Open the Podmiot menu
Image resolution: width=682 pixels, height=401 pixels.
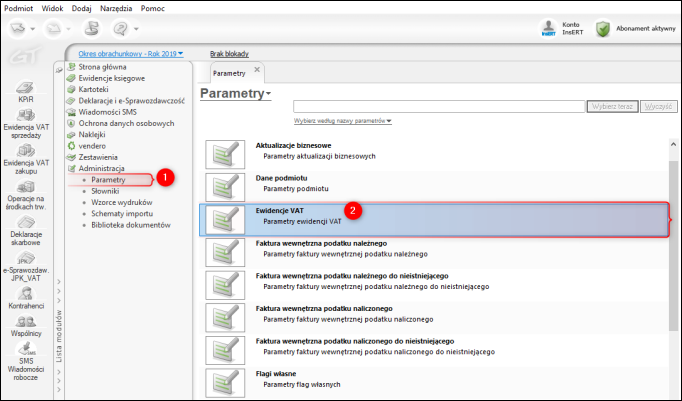(19, 8)
